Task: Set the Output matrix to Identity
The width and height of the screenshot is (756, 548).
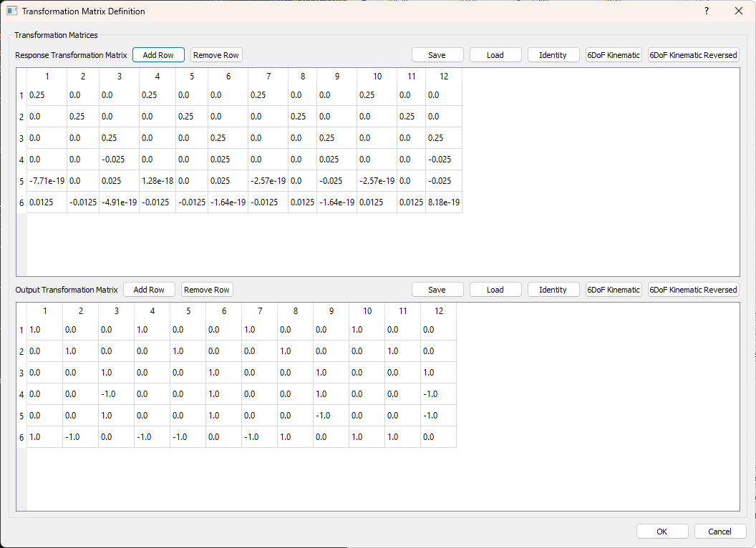Action: point(553,290)
